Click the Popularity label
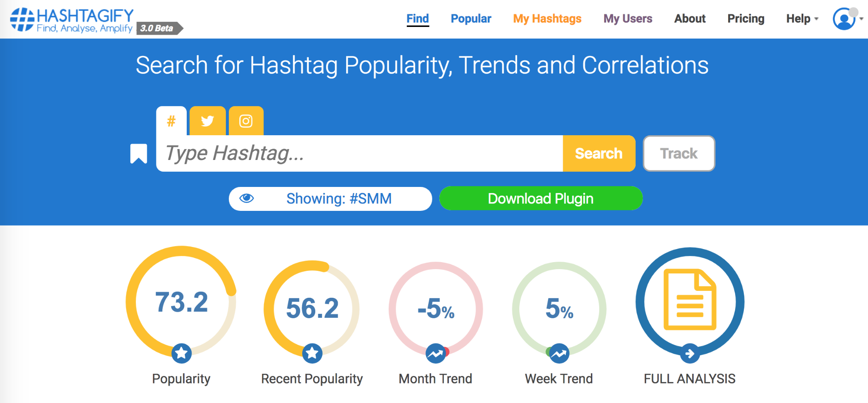The height and width of the screenshot is (403, 868). point(181,379)
